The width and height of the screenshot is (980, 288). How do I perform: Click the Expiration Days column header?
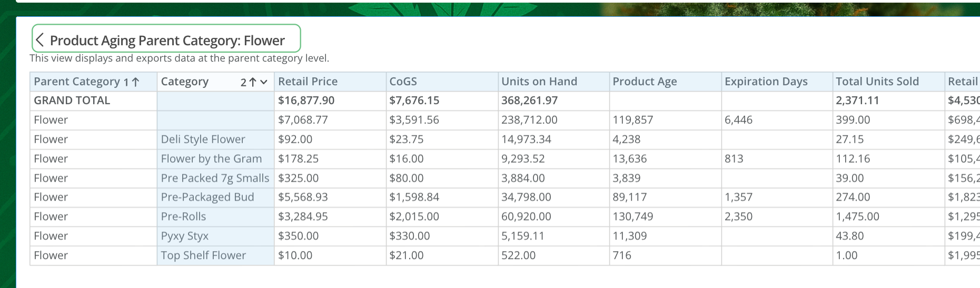(766, 82)
